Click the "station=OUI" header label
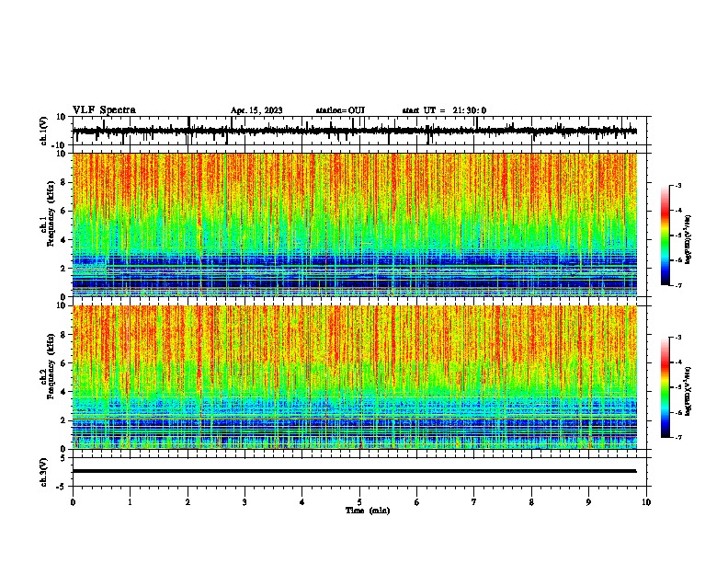 [340, 110]
